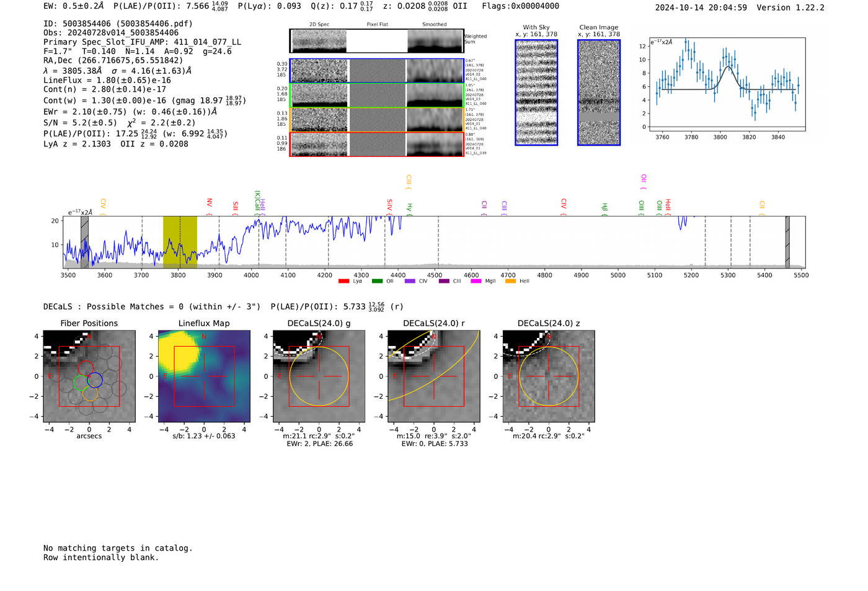
Task: Click the Clean Image 2D cutout
Action: (x=599, y=92)
